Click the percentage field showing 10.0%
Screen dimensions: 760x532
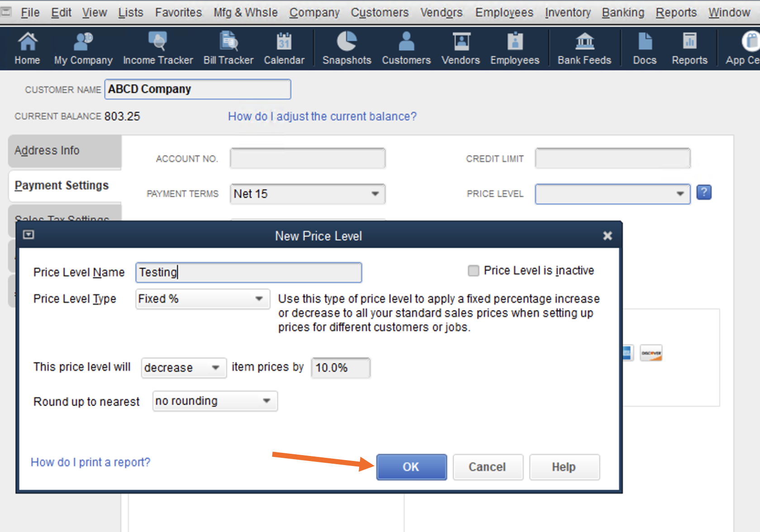(340, 368)
